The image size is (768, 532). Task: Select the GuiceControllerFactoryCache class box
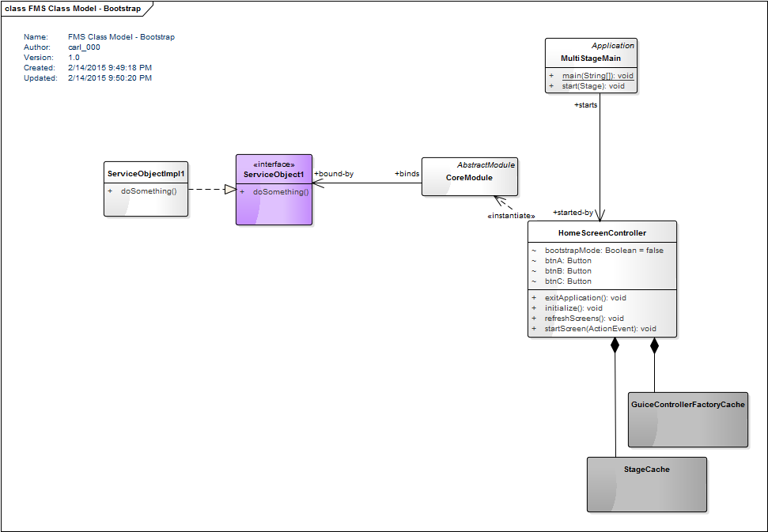point(687,420)
